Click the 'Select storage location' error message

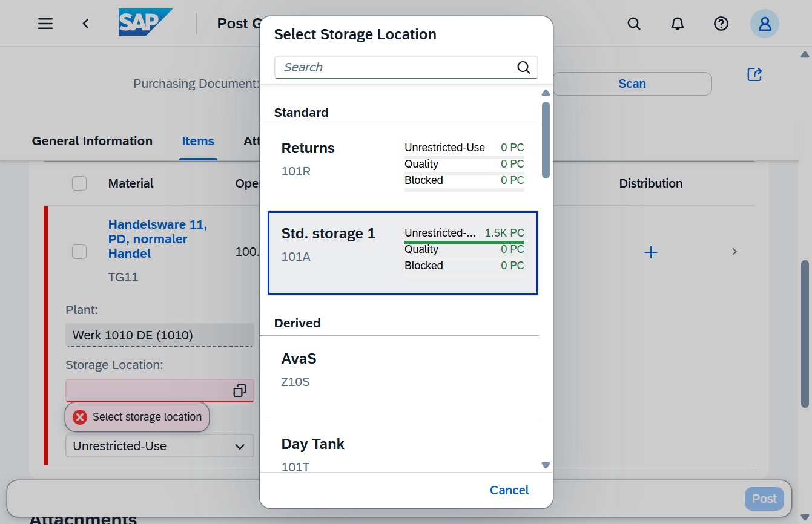[137, 417]
